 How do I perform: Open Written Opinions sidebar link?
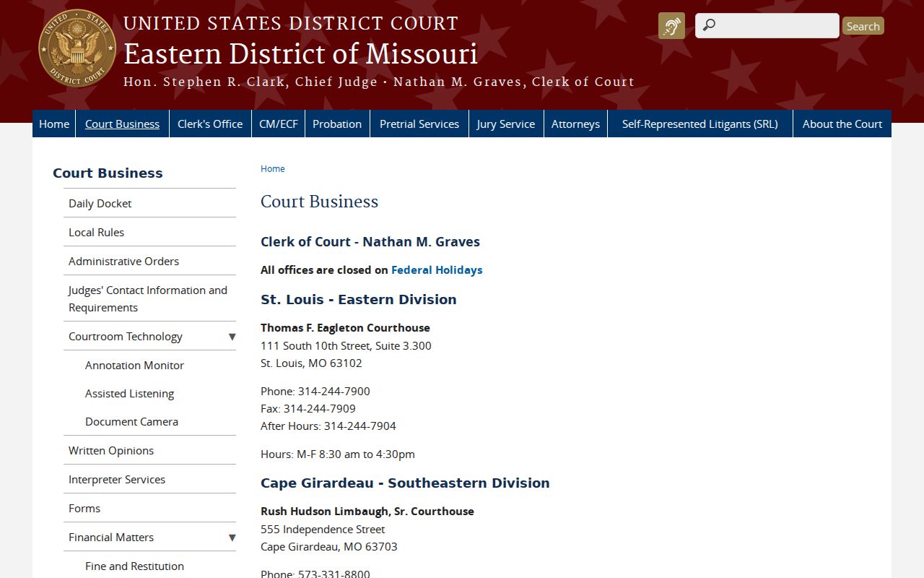pos(111,450)
